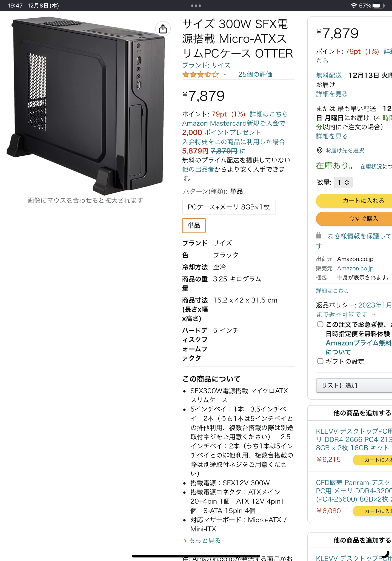Tap the delivery location pin icon
The width and height of the screenshot is (392, 561).
pos(319,150)
